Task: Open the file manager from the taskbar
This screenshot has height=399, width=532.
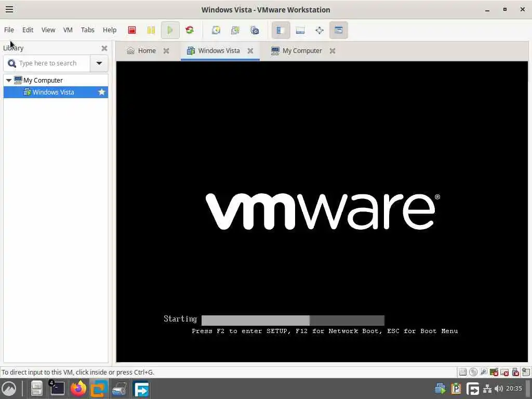Action: (36, 389)
